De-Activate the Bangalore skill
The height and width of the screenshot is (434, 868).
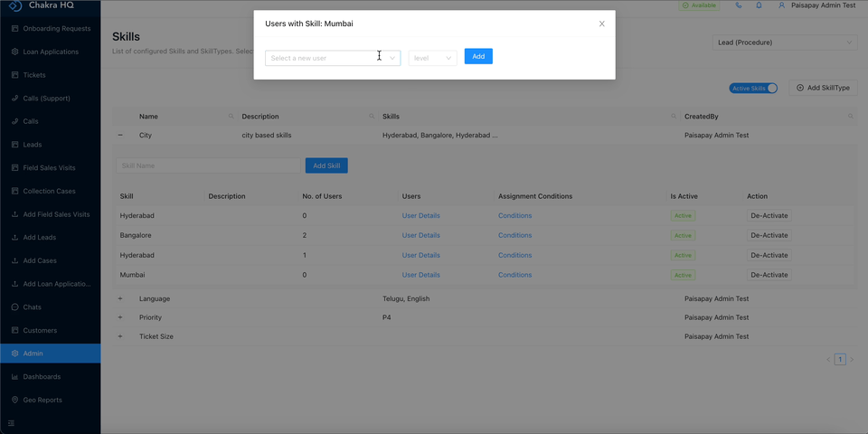click(x=769, y=235)
